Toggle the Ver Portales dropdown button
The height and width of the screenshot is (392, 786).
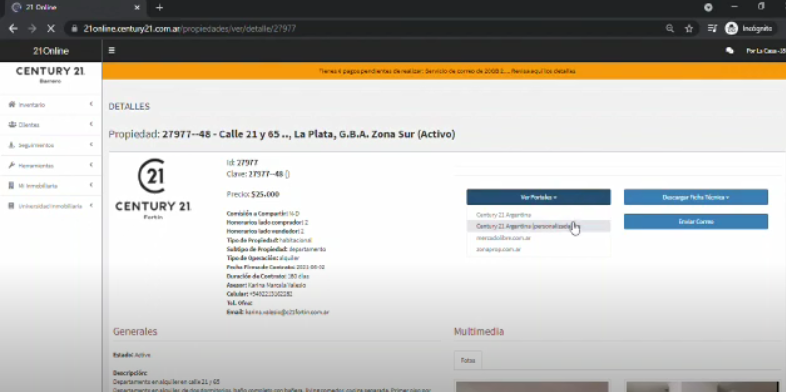(x=538, y=197)
